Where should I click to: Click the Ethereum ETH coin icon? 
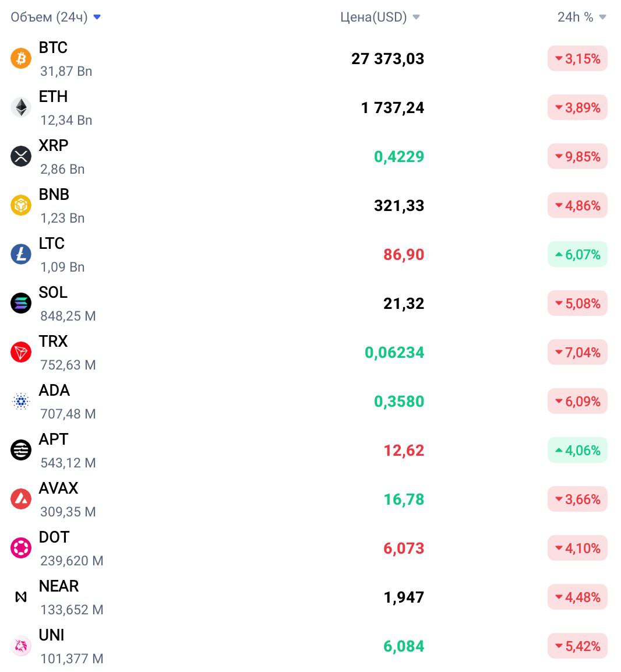coord(21,107)
